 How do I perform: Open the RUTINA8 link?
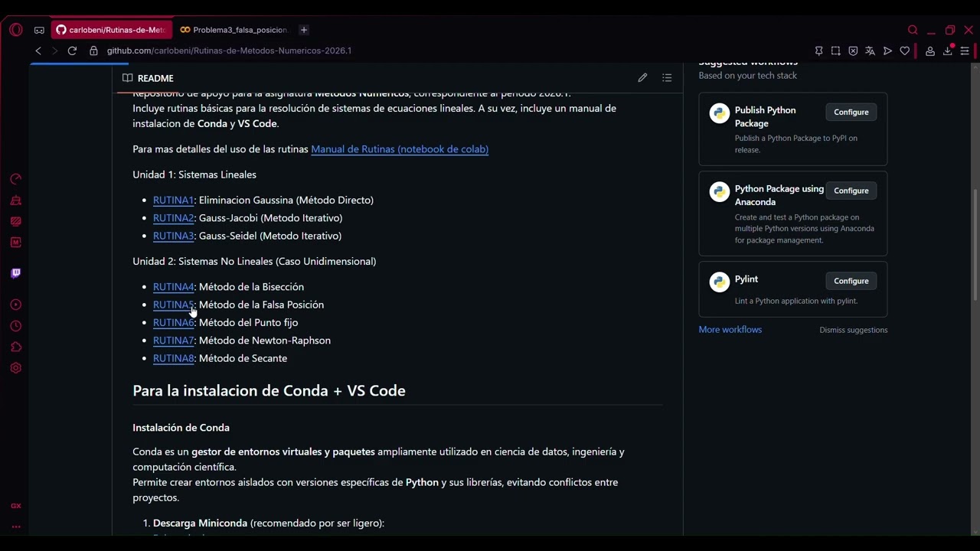click(174, 358)
